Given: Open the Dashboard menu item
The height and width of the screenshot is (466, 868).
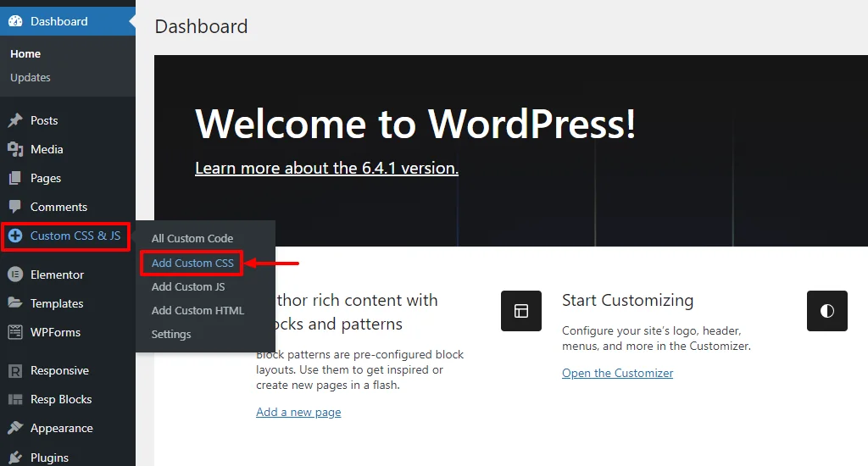Looking at the screenshot, I should point(68,21).
